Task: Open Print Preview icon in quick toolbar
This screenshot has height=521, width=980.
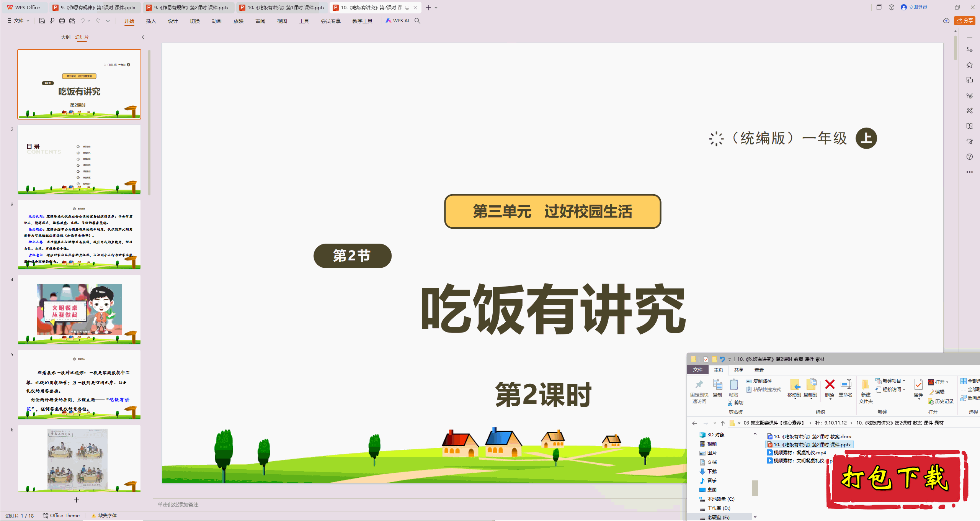Action: coord(72,21)
